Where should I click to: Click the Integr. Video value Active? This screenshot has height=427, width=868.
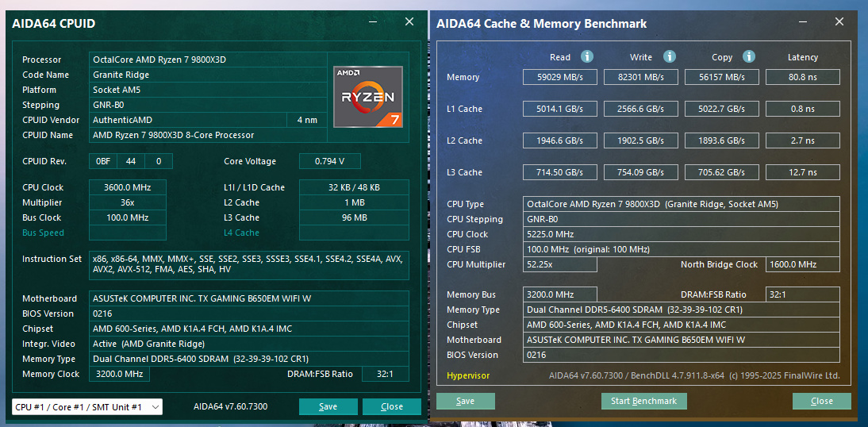(249, 344)
